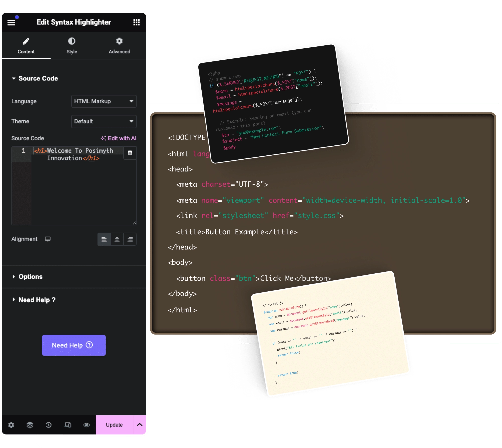Click the right alignment icon

coord(130,239)
